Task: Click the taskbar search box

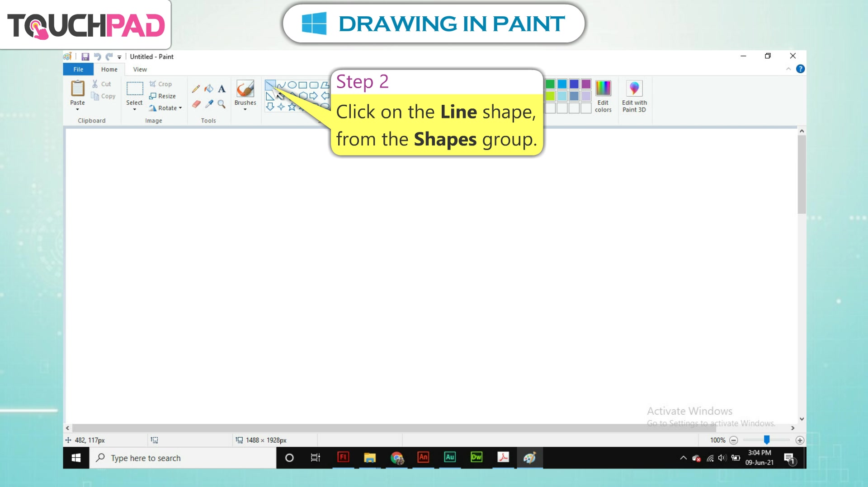Action: click(x=183, y=458)
